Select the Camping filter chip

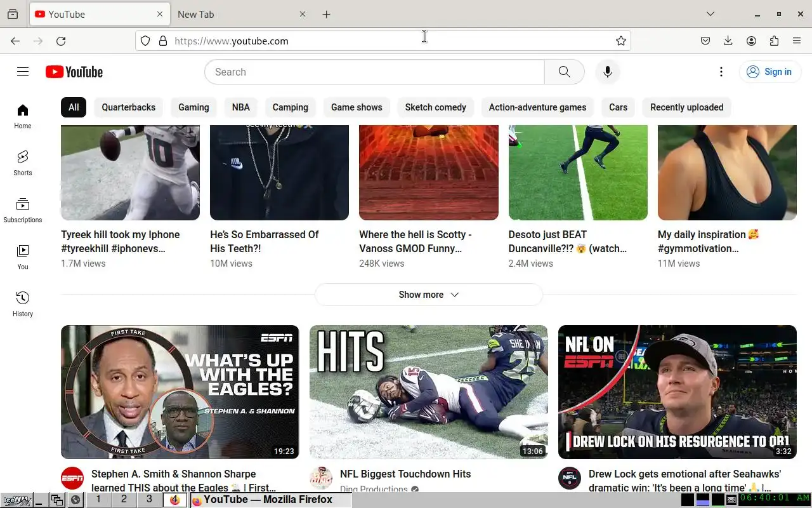[291, 107]
